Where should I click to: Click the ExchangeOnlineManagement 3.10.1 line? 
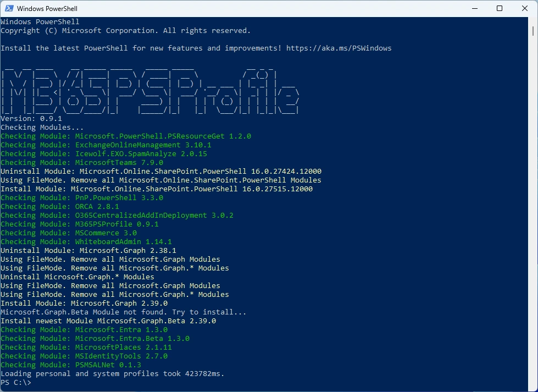point(106,145)
